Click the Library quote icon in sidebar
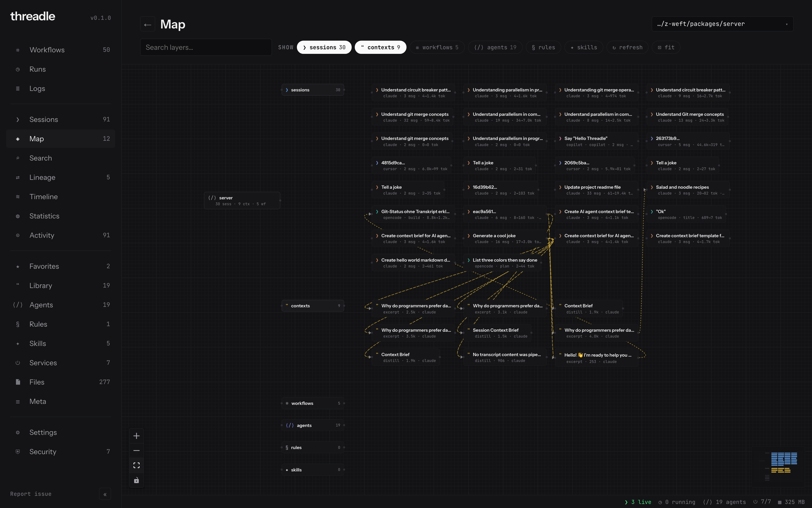 pyautogui.click(x=18, y=285)
